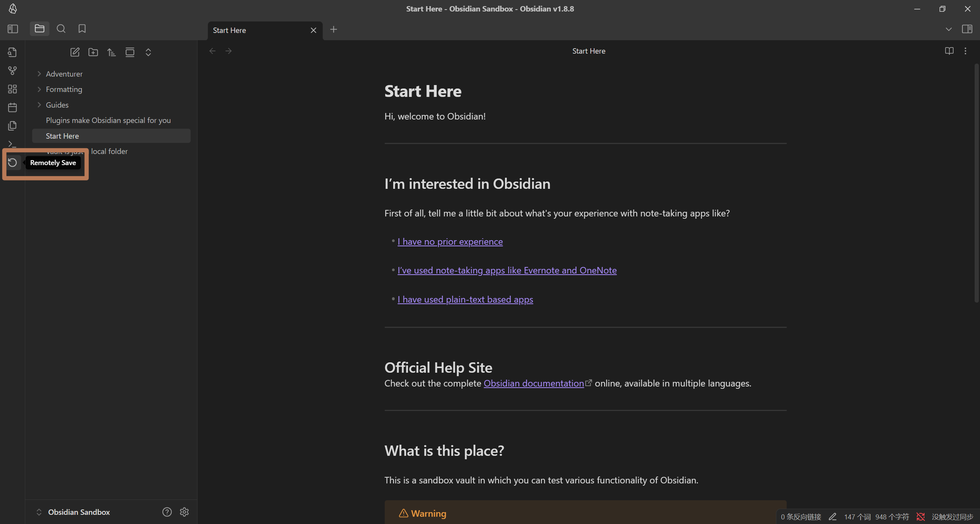Open Obsidian documentation link

pyautogui.click(x=534, y=383)
